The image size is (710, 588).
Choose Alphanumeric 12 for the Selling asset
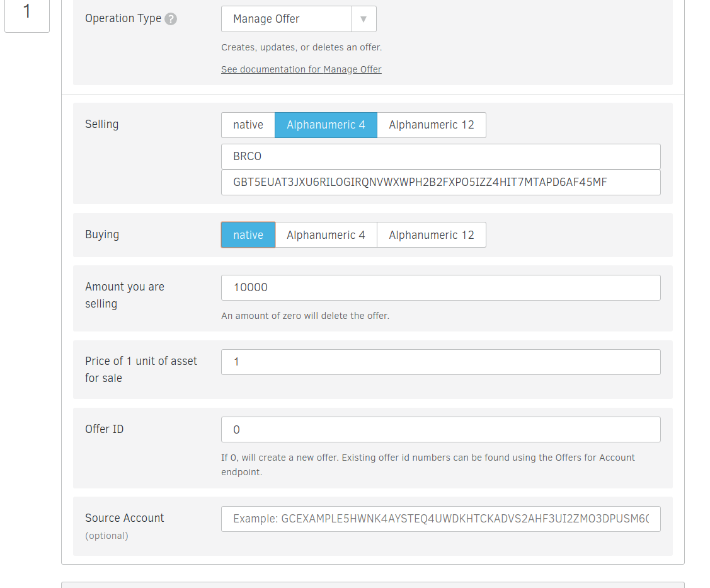[x=431, y=125]
